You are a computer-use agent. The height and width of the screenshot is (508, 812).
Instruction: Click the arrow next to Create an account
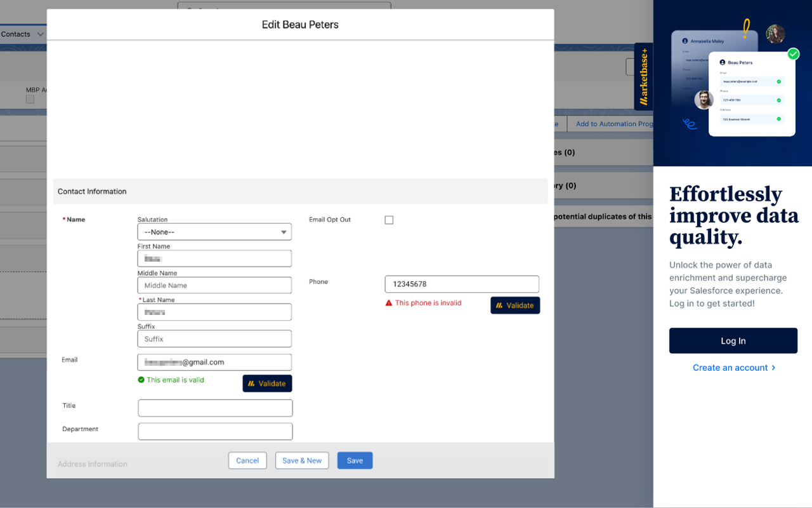tap(773, 368)
